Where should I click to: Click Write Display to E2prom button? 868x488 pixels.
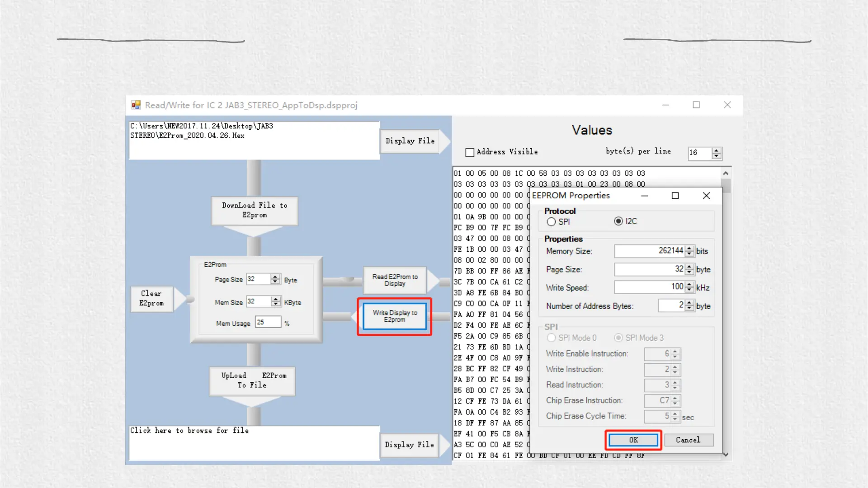pyautogui.click(x=395, y=316)
